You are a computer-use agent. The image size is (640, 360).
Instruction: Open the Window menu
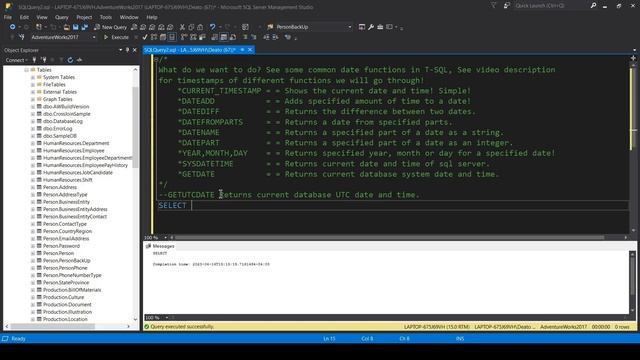(x=129, y=17)
